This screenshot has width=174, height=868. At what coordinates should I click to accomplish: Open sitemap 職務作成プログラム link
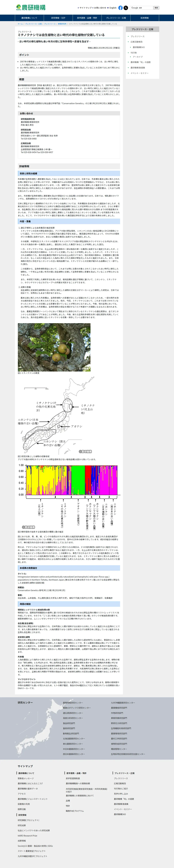point(75,811)
